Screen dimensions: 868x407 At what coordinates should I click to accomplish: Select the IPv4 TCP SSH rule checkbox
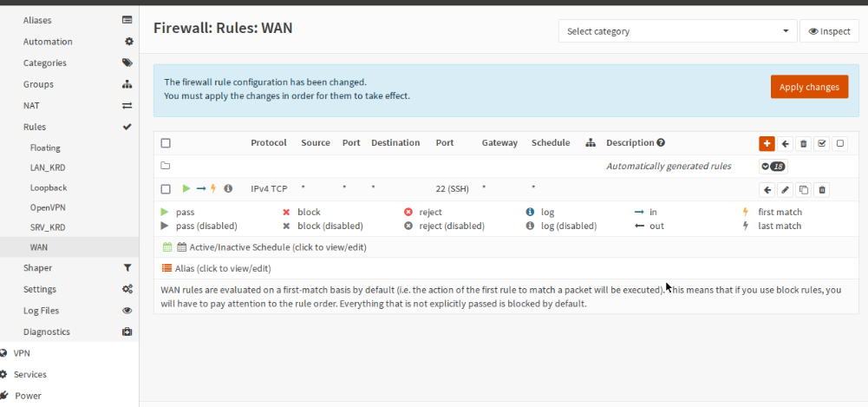point(166,188)
